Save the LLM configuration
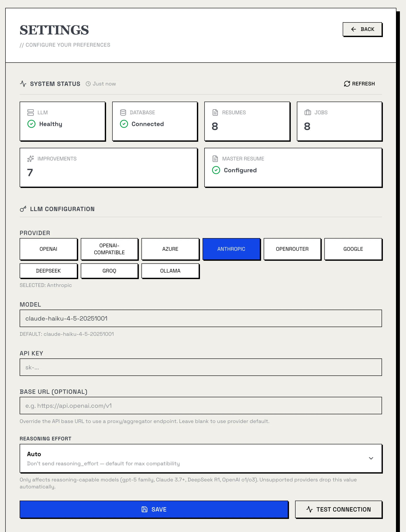The width and height of the screenshot is (406, 532). click(154, 509)
